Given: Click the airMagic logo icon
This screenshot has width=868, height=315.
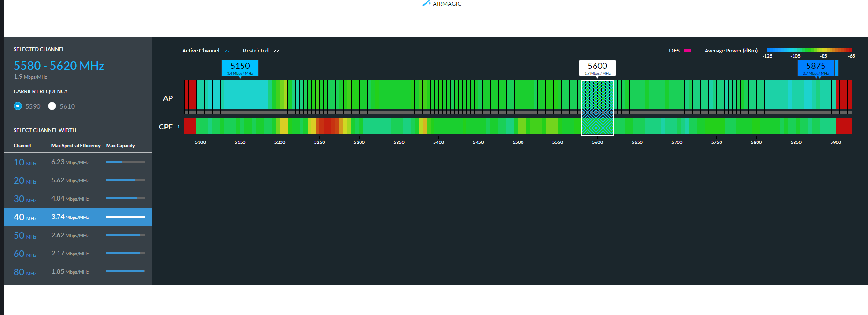Looking at the screenshot, I should point(426,3).
